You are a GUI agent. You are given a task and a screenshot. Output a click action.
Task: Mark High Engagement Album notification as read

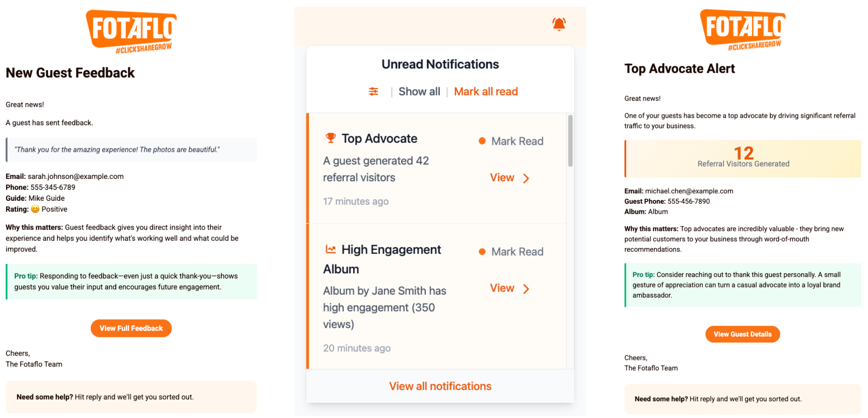[x=517, y=252]
